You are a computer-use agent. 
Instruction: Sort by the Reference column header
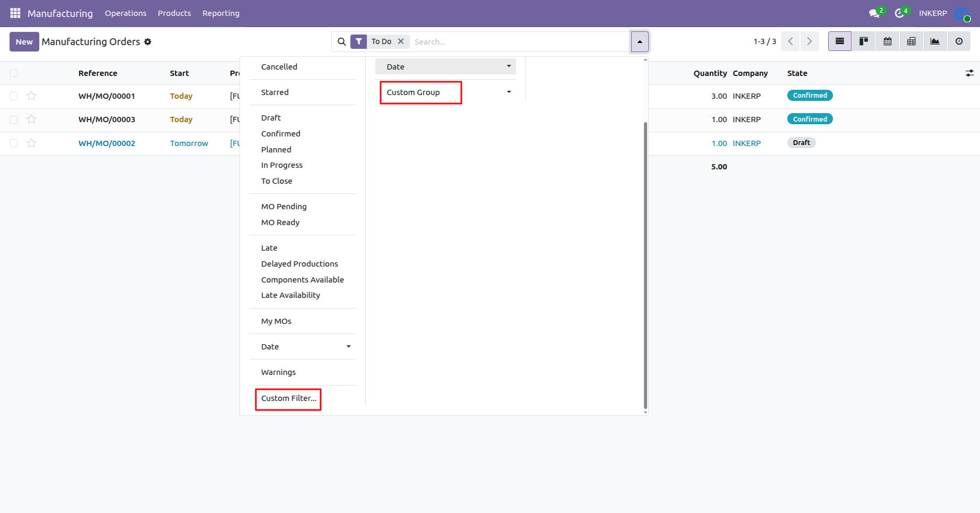point(98,73)
